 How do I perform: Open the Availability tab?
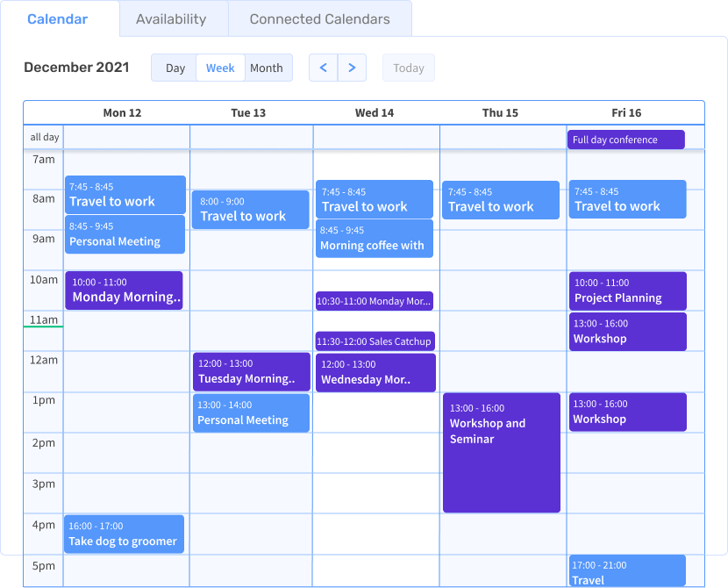(x=171, y=19)
